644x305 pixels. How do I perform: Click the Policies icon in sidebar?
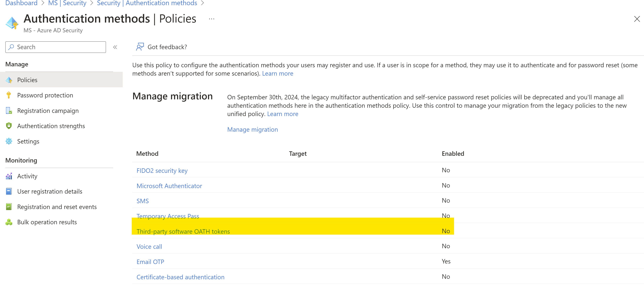tap(9, 80)
